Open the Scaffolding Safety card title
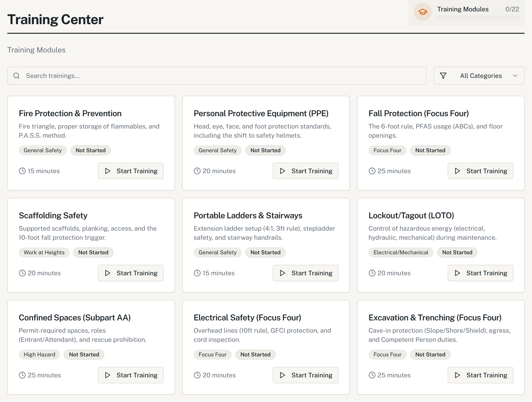Screen dimensions: 532x402 53,215
